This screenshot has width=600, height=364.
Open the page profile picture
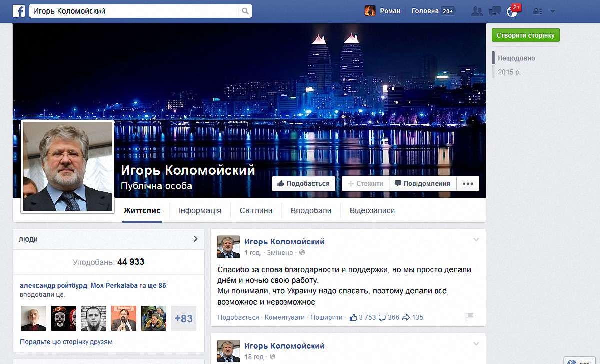point(68,166)
